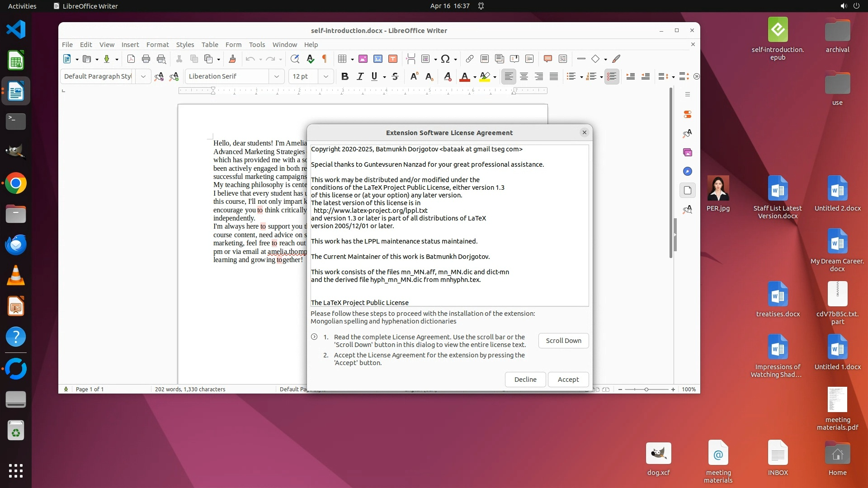Toggle Italic formatting
Image resolution: width=868 pixels, height=488 pixels.
pyautogui.click(x=360, y=76)
